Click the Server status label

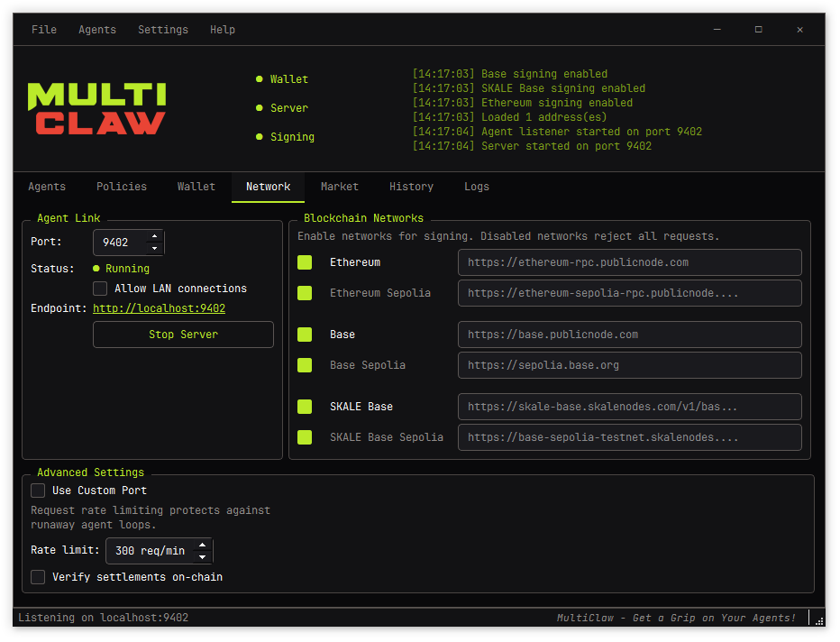click(289, 107)
